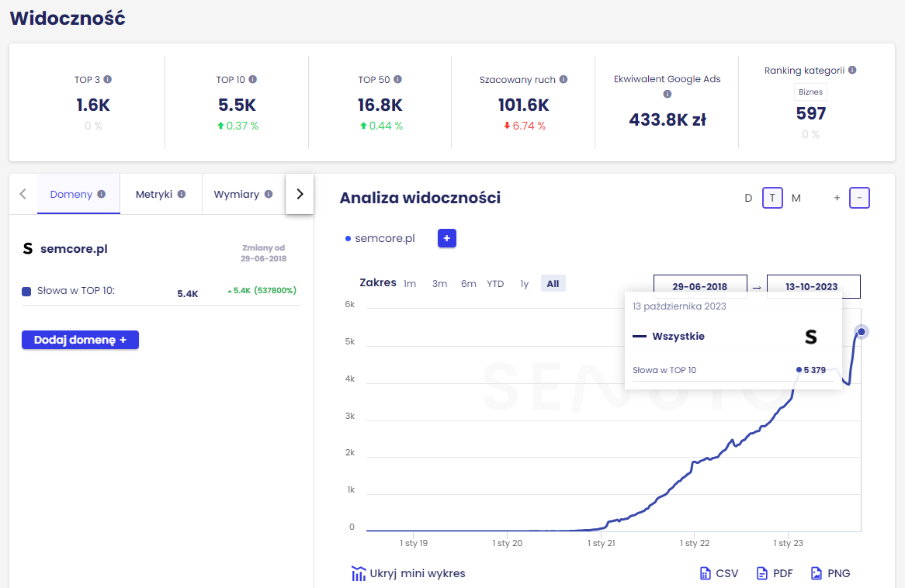Set chart granularity to monthly (M)
This screenshot has width=905, height=588.
coord(796,198)
